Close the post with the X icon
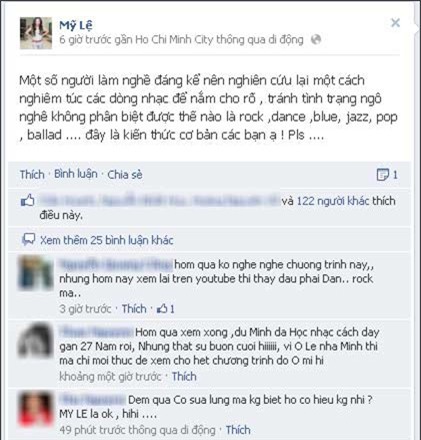This screenshot has width=421, height=440. [395, 23]
